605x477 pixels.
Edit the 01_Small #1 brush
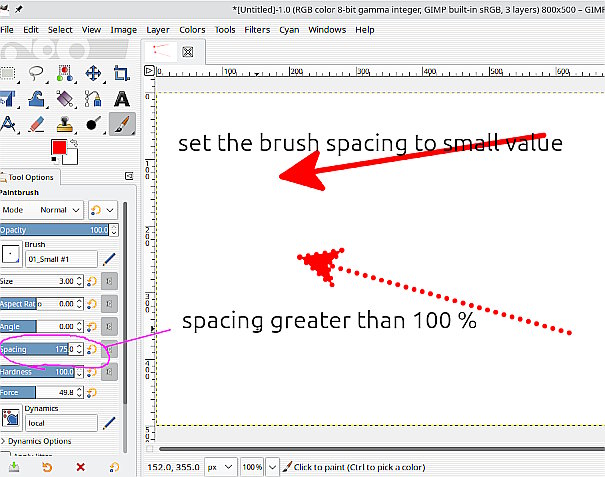(109, 258)
